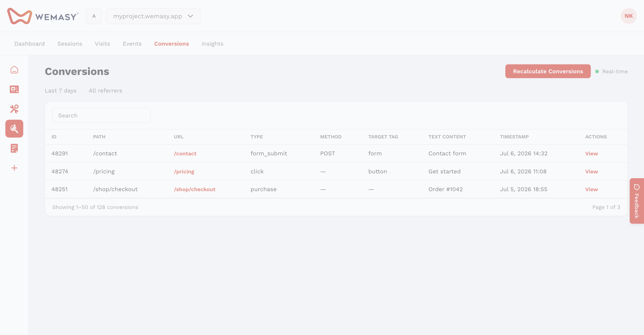This screenshot has height=335, width=644.
Task: Go to the Sessions tab
Action: point(70,44)
